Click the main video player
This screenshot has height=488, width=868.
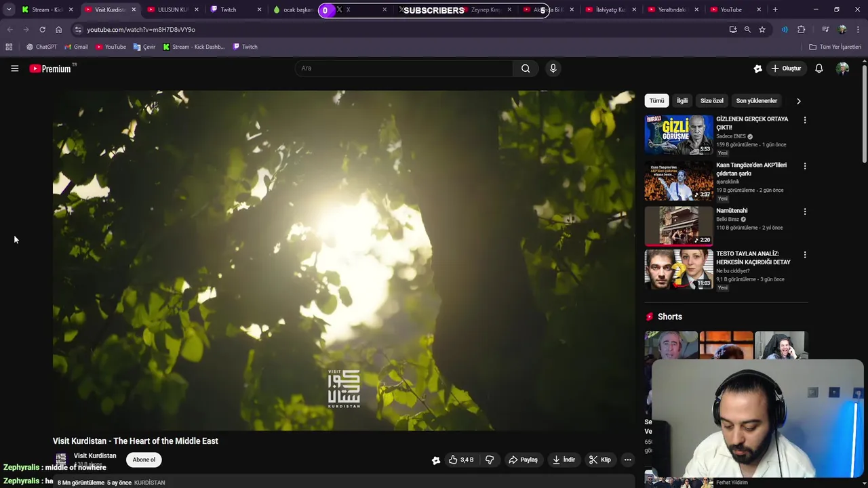[x=344, y=260]
